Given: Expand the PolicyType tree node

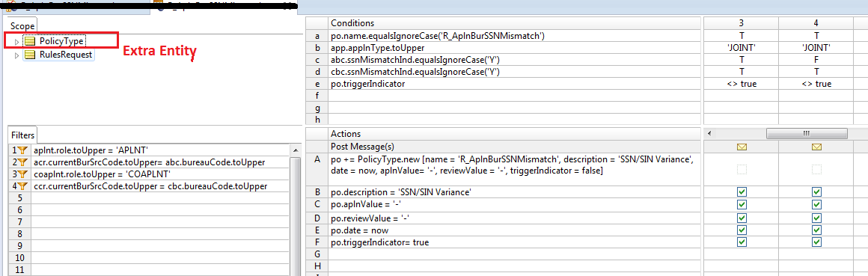Looking at the screenshot, I should click(x=16, y=41).
